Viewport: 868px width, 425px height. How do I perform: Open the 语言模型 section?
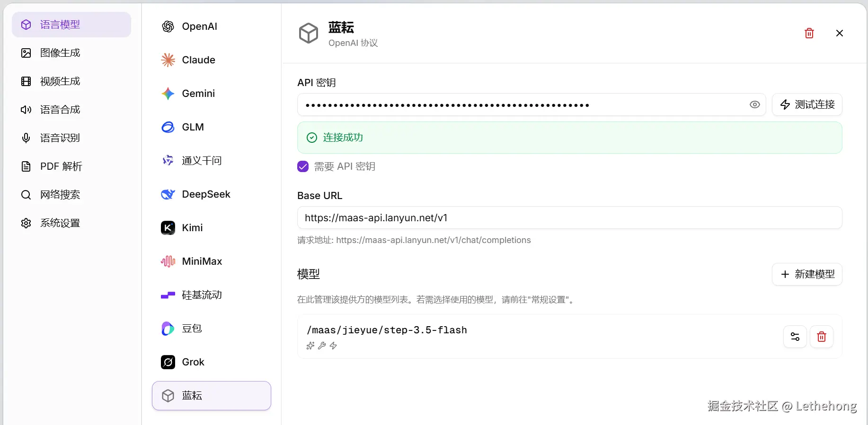(71, 25)
